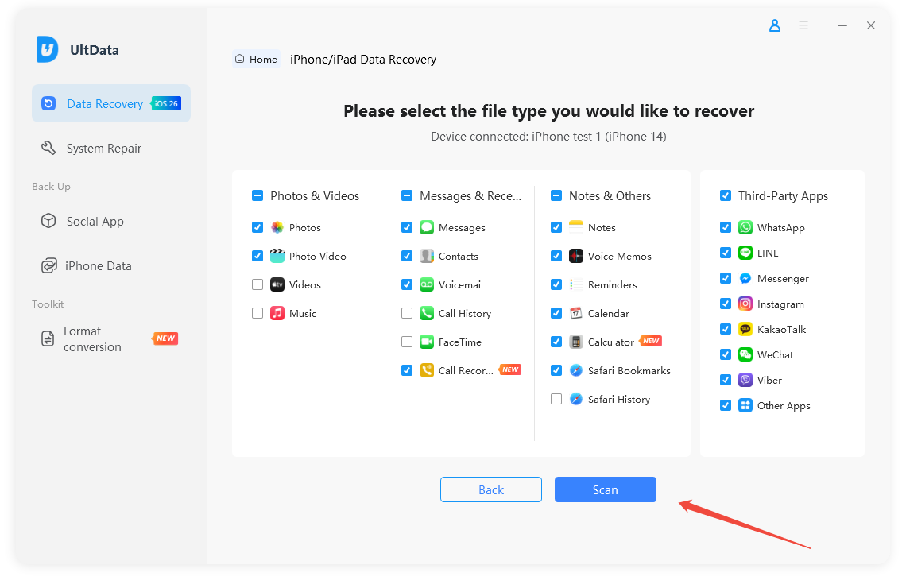Viewport: 906px width, 588px height.
Task: Click the Viber icon
Action: pyautogui.click(x=745, y=380)
